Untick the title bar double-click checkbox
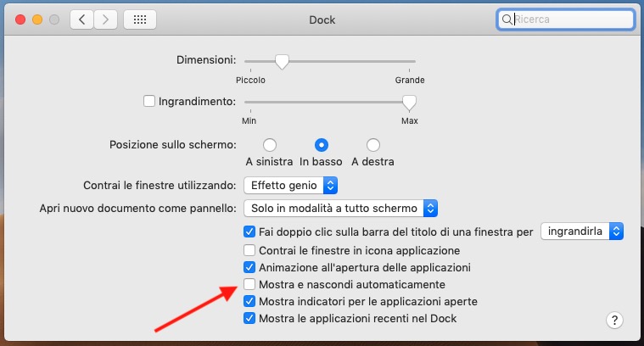Screen dimensions: 644x346 (x=249, y=231)
